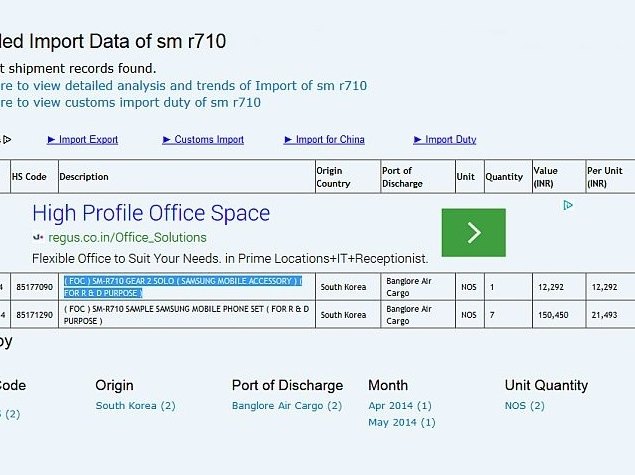Click regus.co.in/Office_Solutions ad URL

126,238
